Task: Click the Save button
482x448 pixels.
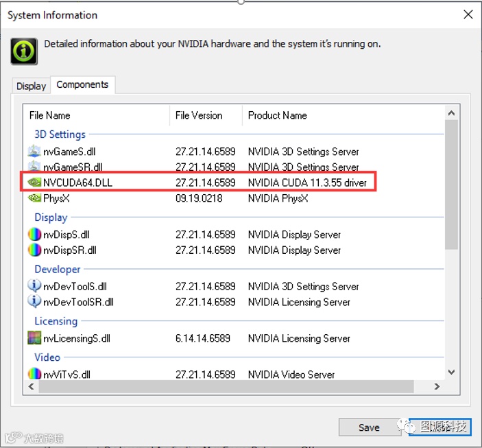Action: tap(369, 427)
